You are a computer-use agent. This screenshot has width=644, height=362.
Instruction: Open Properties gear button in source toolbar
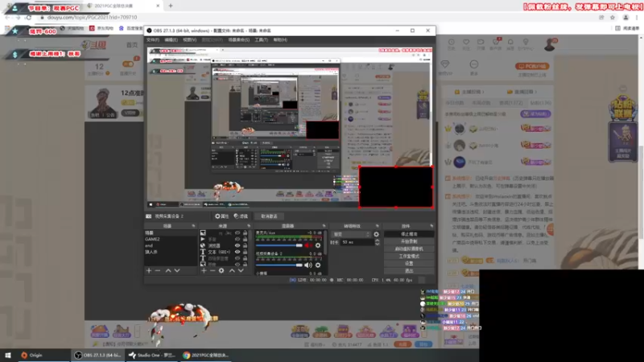point(222,216)
